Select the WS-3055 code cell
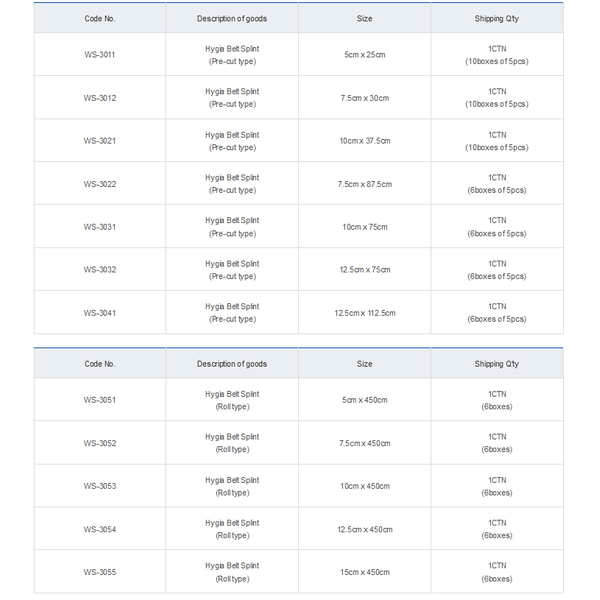Screen dimensions: 600x600 [99, 572]
